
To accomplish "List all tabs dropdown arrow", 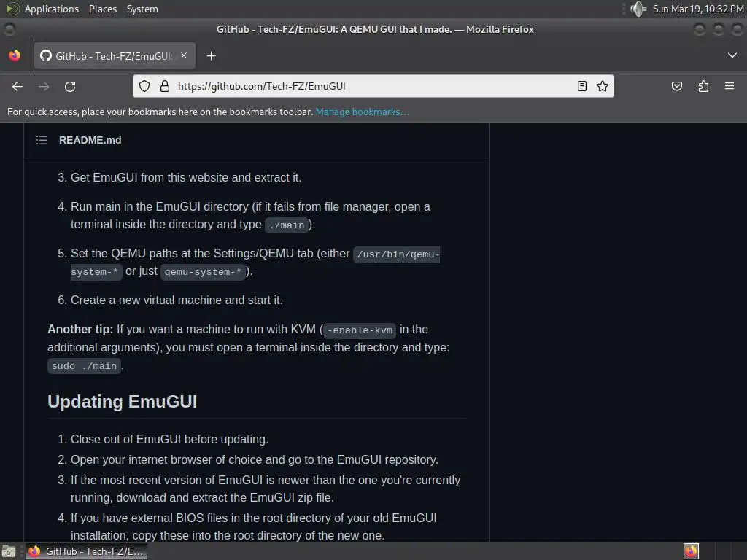I will pyautogui.click(x=732, y=55).
